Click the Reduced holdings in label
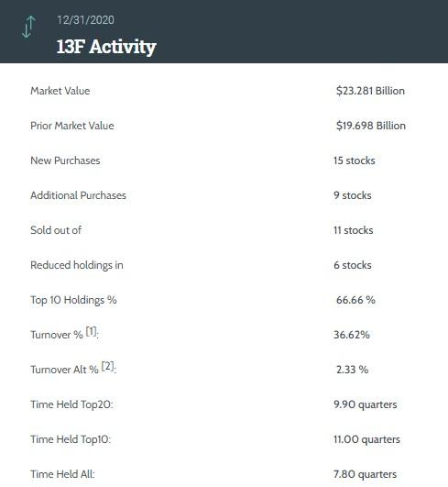Image resolution: width=448 pixels, height=487 pixels. click(77, 265)
